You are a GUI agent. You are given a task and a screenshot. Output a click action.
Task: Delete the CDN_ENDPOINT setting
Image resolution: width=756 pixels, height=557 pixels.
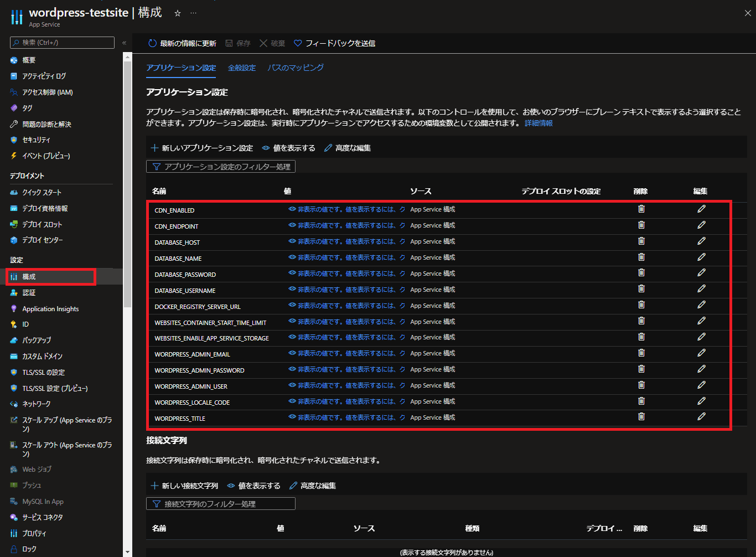pos(641,225)
